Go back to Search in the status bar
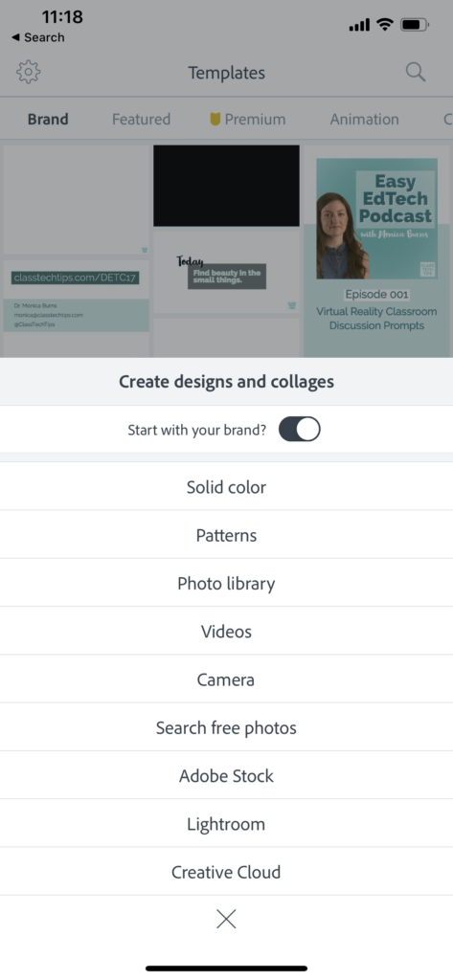Image resolution: width=453 pixels, height=980 pixels. 38,37
